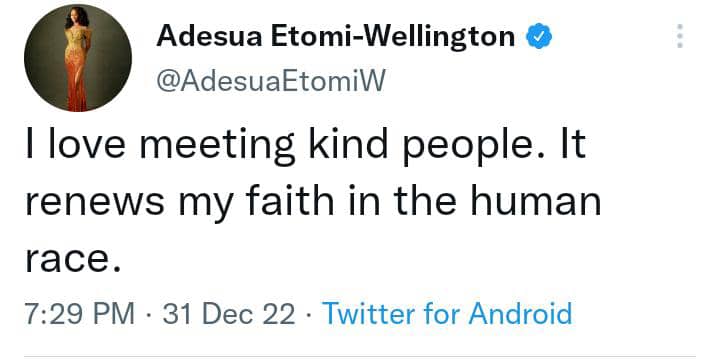This screenshot has width=720, height=362.
Task: Click the blue verified checkmark badge
Action: tap(539, 36)
